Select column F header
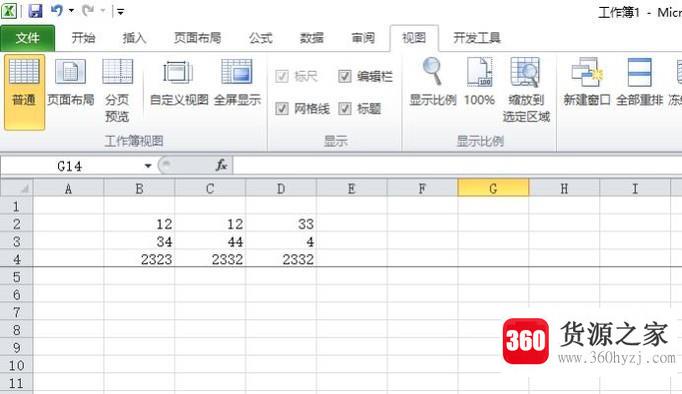Screen dimensions: 682x394 click(422, 188)
